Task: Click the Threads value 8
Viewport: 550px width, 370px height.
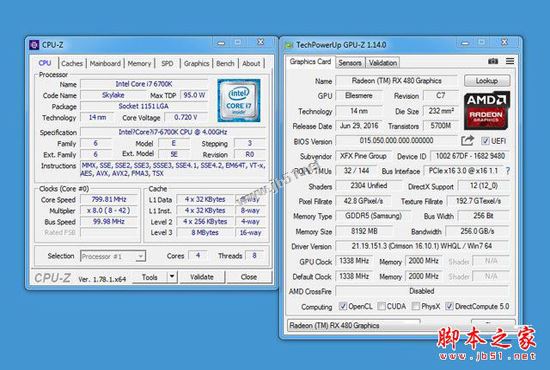Action: (254, 255)
